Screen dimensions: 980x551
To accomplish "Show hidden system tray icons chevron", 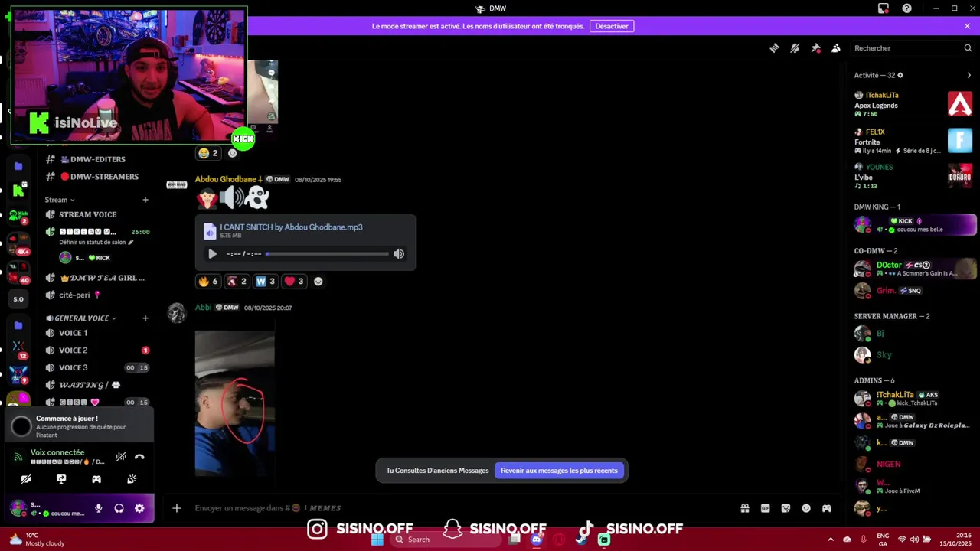I will (x=831, y=540).
